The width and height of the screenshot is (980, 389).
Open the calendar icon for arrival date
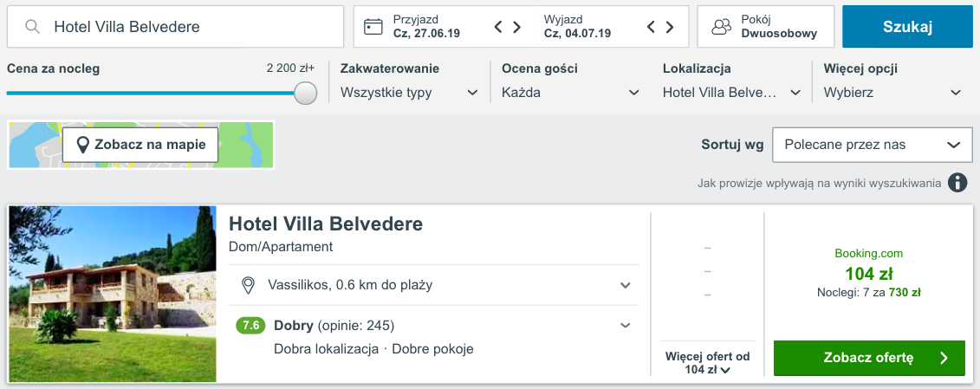pyautogui.click(x=373, y=27)
